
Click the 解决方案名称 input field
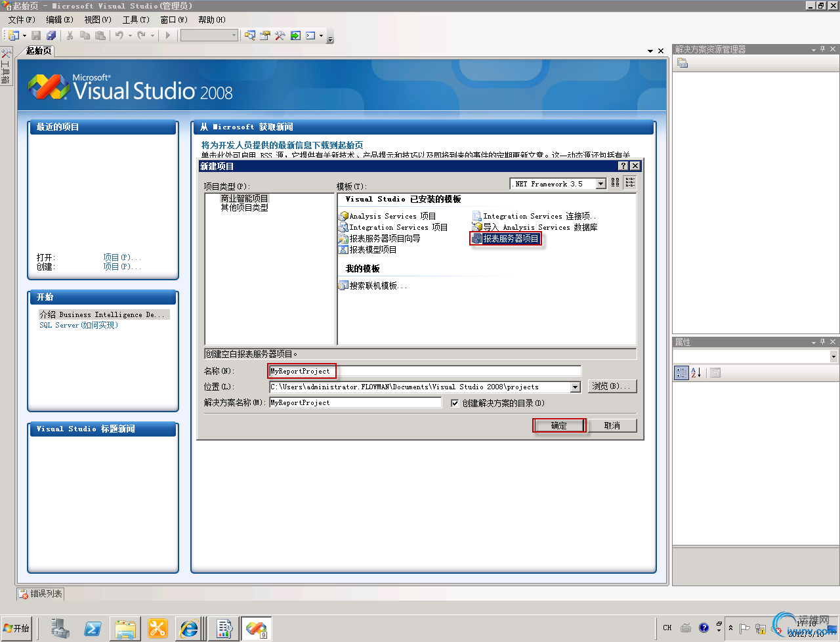tap(356, 402)
